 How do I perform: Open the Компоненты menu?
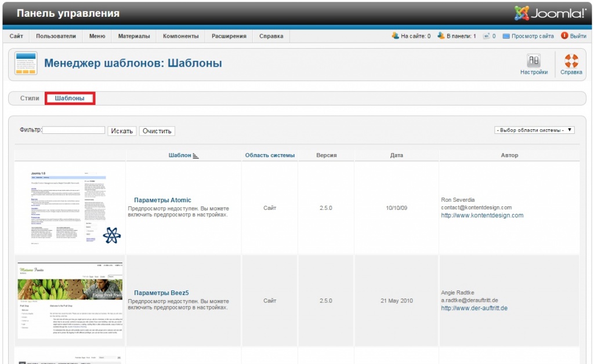(x=180, y=36)
